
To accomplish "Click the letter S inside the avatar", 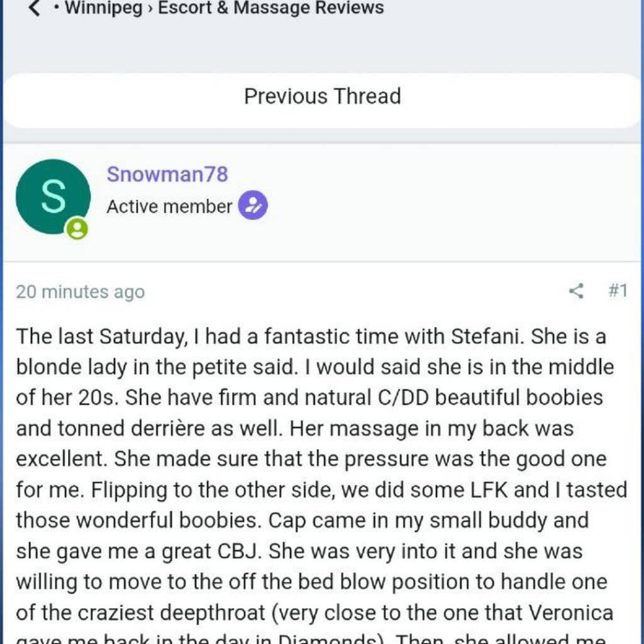I will click(53, 197).
